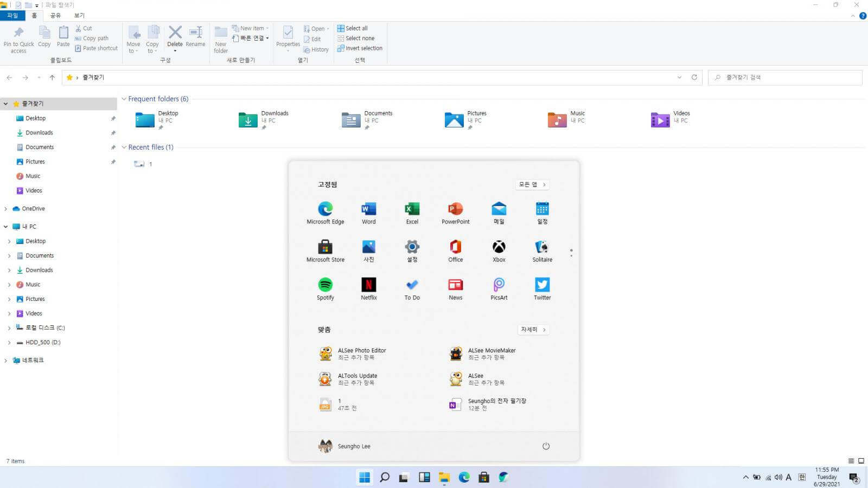This screenshot has height=488, width=868.
Task: Launch PowerPoint from pinned apps
Action: 456,213
